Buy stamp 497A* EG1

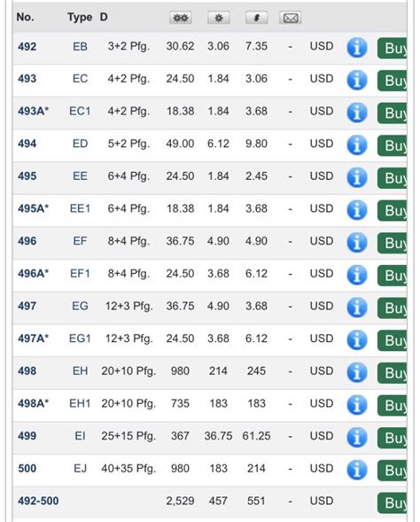(392, 340)
